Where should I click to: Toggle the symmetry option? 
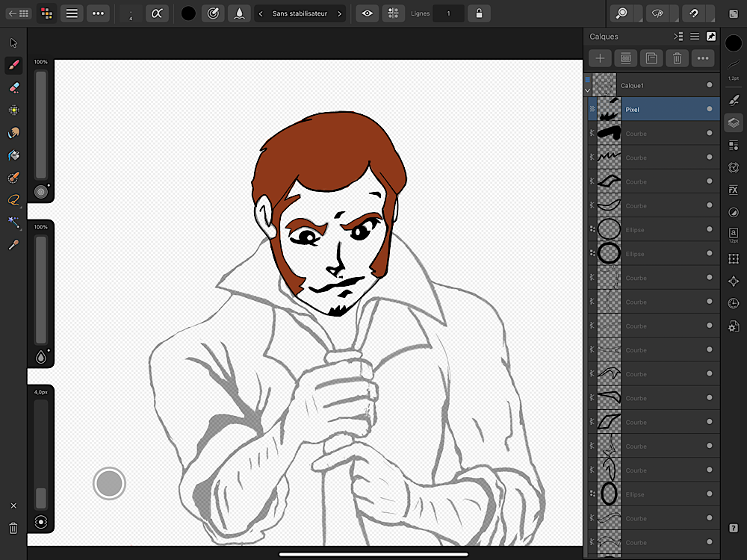(393, 13)
